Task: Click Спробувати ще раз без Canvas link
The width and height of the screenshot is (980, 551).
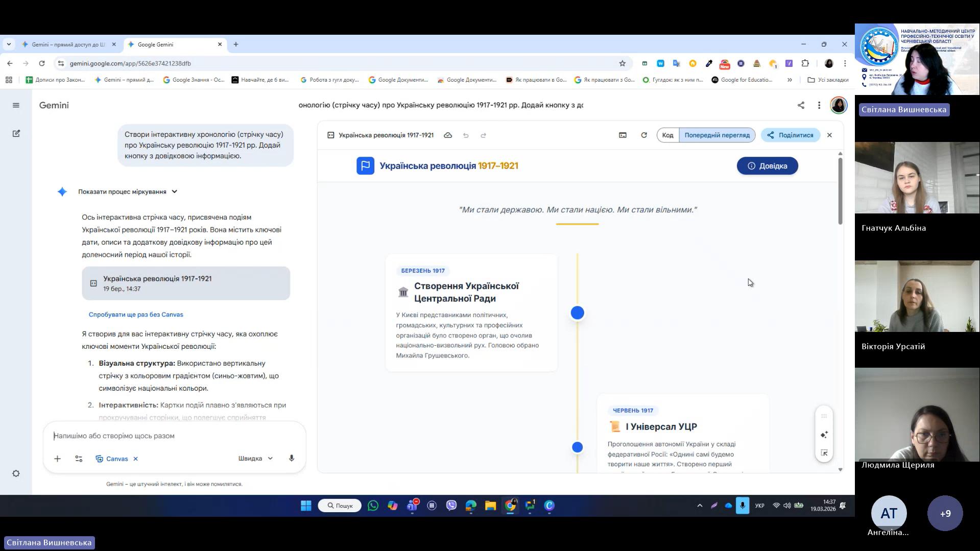Action: point(136,315)
